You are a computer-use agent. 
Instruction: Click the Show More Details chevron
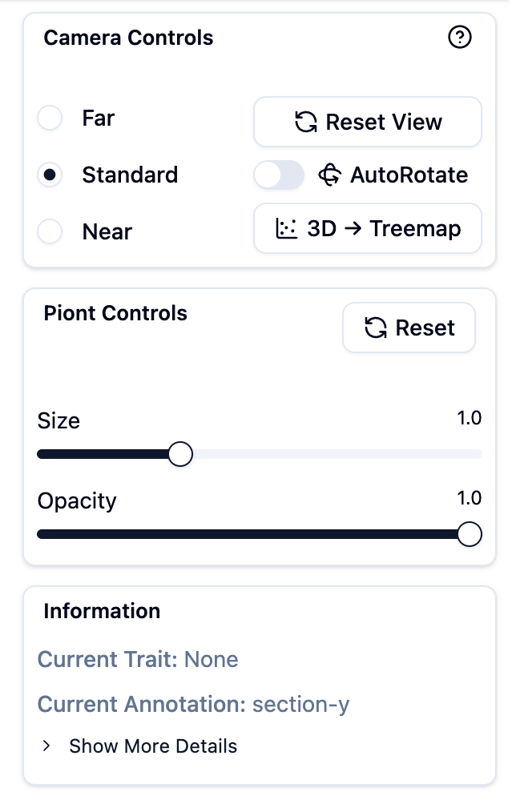[x=46, y=746]
